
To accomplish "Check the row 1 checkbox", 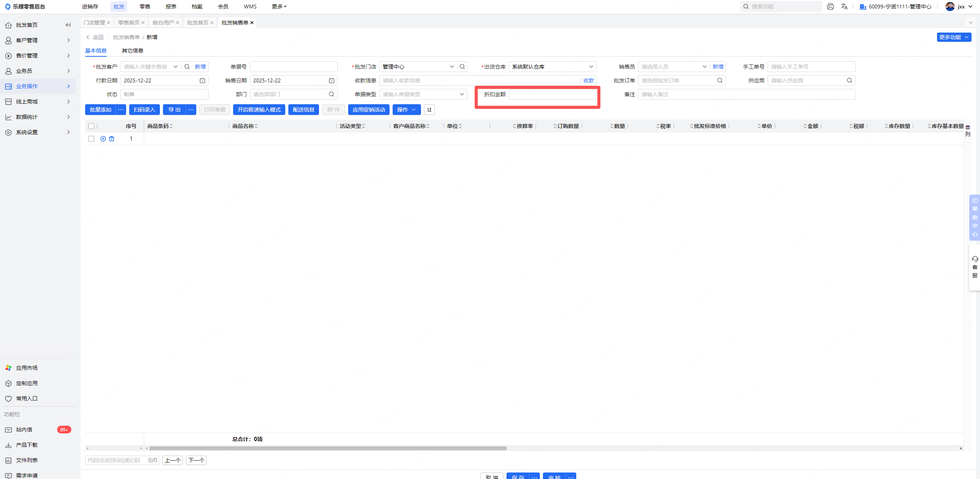I will (x=91, y=139).
